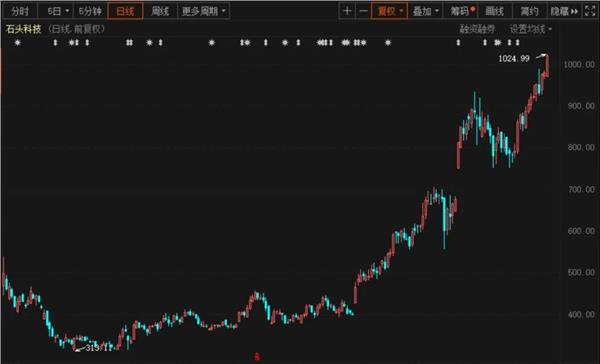Select the 5分钟 chart period
600x364 pixels.
click(90, 11)
